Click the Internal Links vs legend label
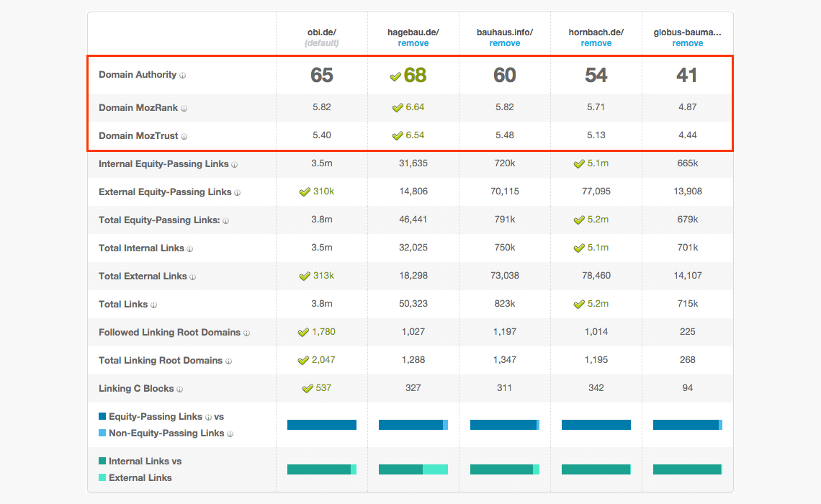This screenshot has height=504, width=821. (145, 461)
